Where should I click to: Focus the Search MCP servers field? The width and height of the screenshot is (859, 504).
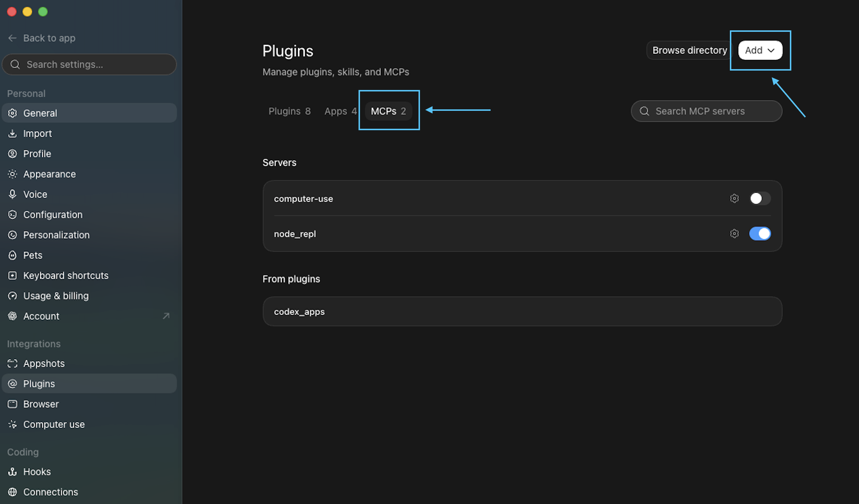(706, 111)
